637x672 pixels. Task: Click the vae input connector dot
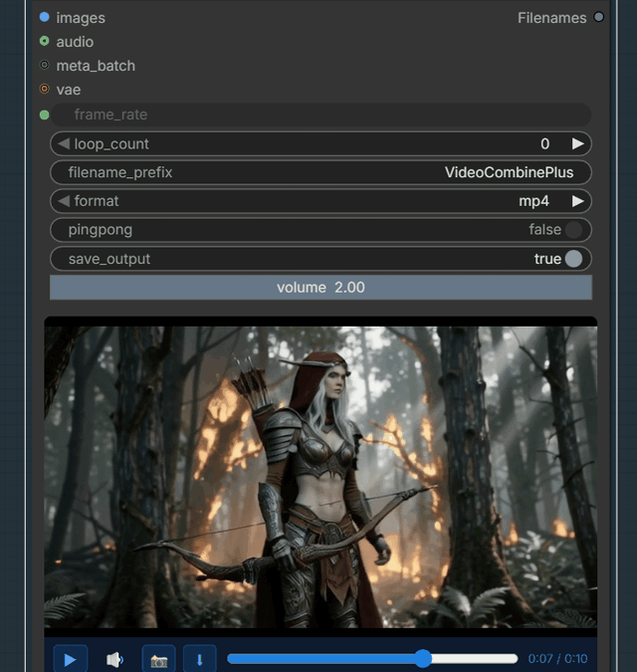[x=44, y=90]
